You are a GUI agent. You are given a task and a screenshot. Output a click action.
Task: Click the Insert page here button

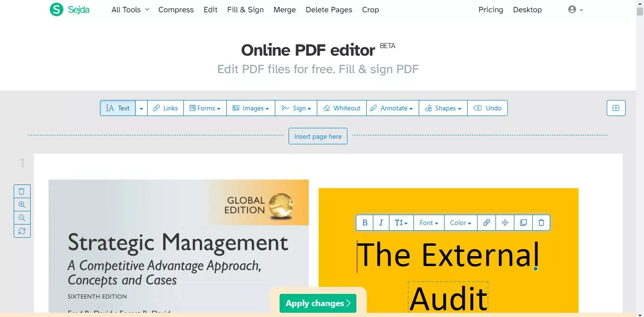click(318, 136)
